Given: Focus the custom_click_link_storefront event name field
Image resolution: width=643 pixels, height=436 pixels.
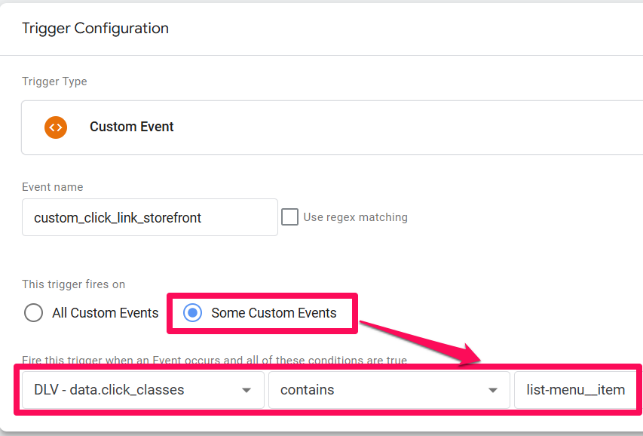Looking at the screenshot, I should tap(150, 217).
